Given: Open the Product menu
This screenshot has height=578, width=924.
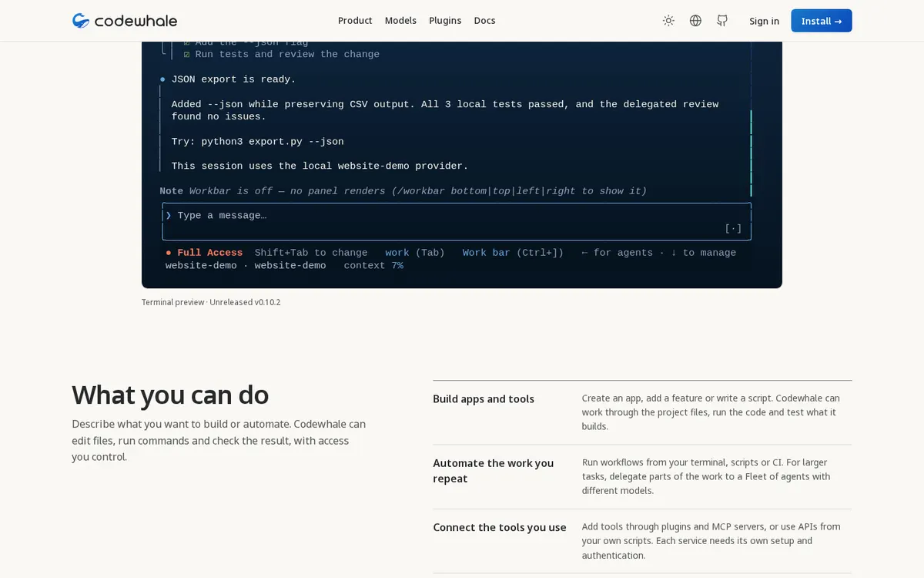Looking at the screenshot, I should tap(355, 21).
